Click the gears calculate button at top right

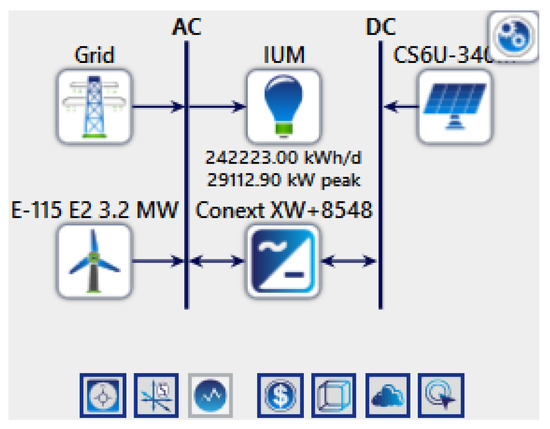click(x=514, y=36)
